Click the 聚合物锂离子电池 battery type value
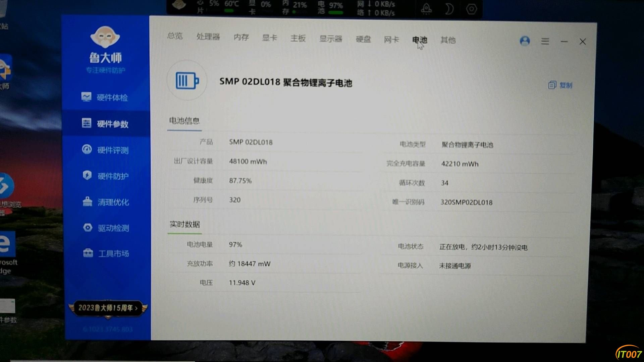 point(467,145)
